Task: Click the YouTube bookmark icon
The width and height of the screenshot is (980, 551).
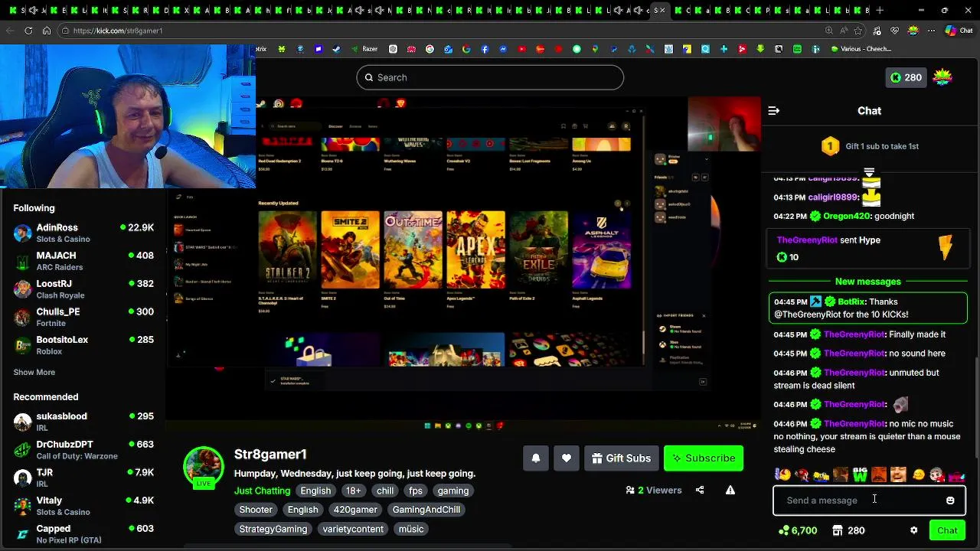Action: [521, 49]
